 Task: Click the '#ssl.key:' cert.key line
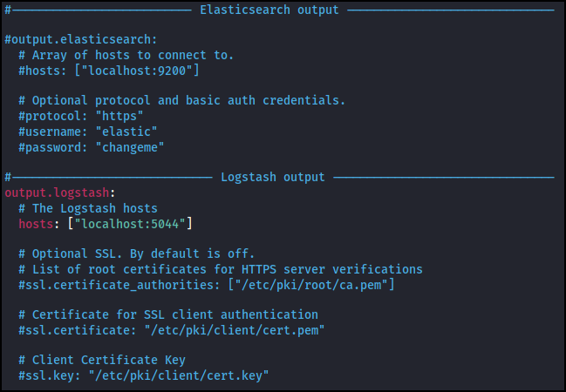(x=144, y=375)
